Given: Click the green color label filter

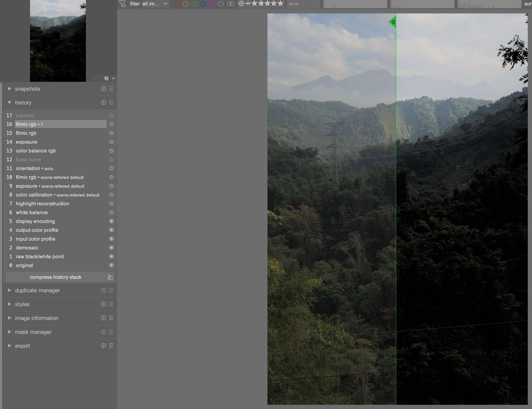Looking at the screenshot, I should point(194,4).
